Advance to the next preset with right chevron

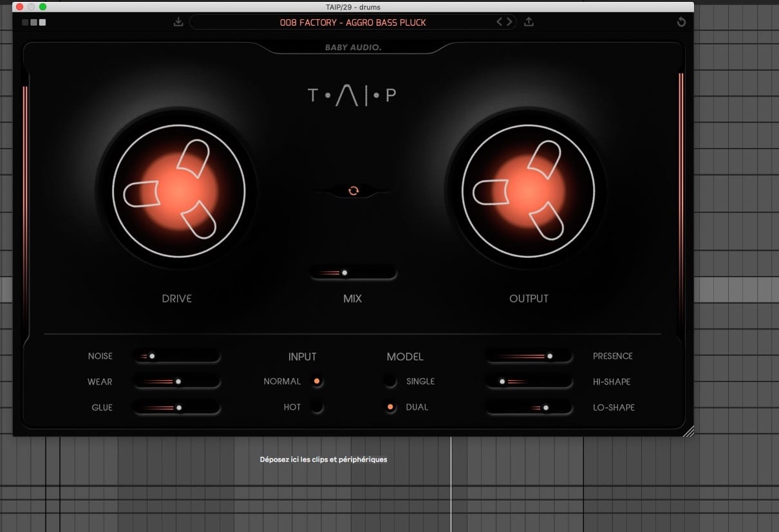[509, 21]
